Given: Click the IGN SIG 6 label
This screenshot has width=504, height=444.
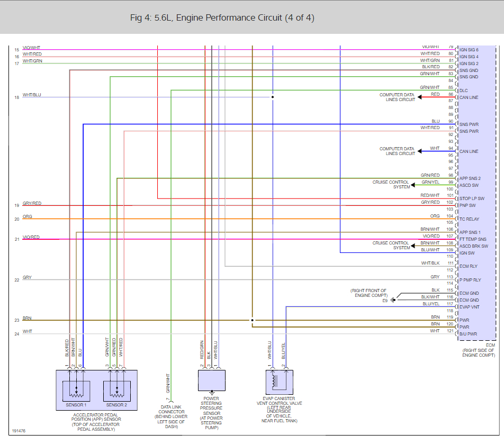Looking at the screenshot, I should click(x=469, y=50).
